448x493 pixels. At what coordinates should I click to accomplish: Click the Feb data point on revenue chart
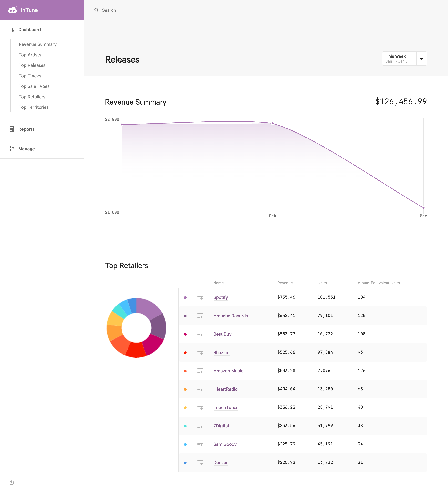[273, 123]
